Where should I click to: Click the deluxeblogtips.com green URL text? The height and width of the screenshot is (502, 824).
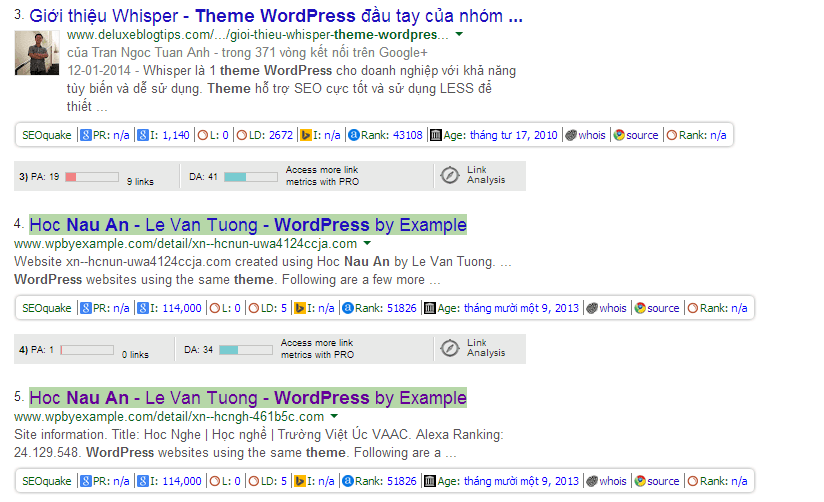(x=258, y=35)
